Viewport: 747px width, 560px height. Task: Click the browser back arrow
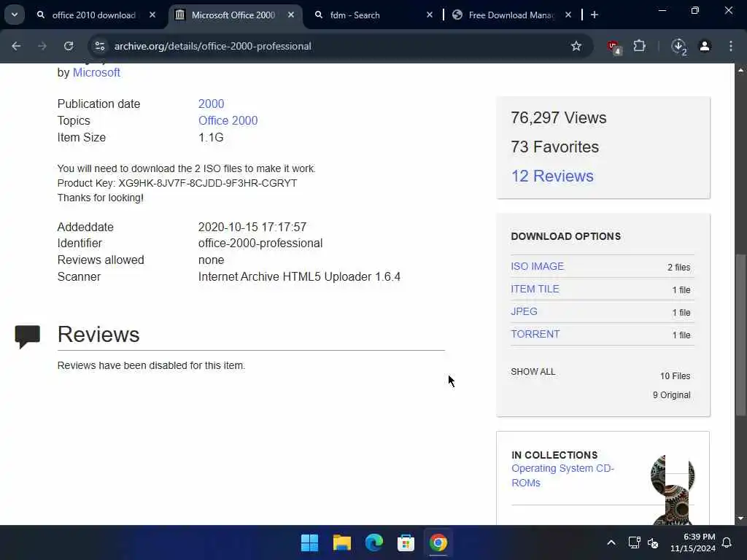tap(16, 46)
